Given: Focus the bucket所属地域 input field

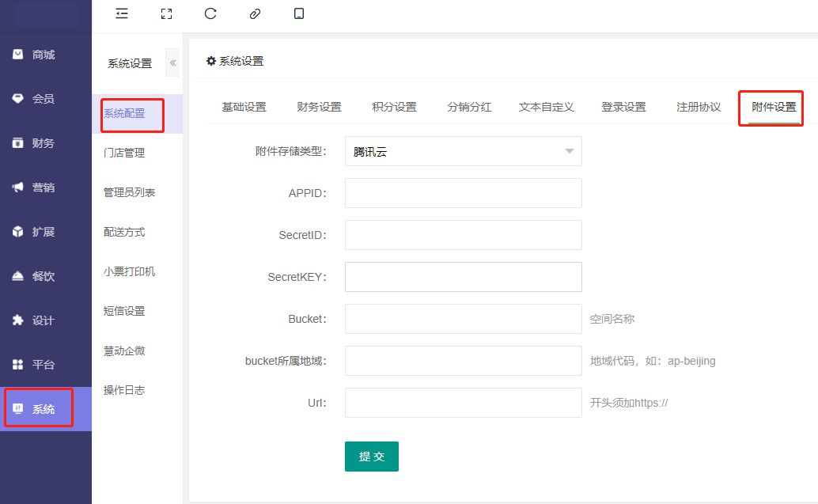Looking at the screenshot, I should point(463,361).
